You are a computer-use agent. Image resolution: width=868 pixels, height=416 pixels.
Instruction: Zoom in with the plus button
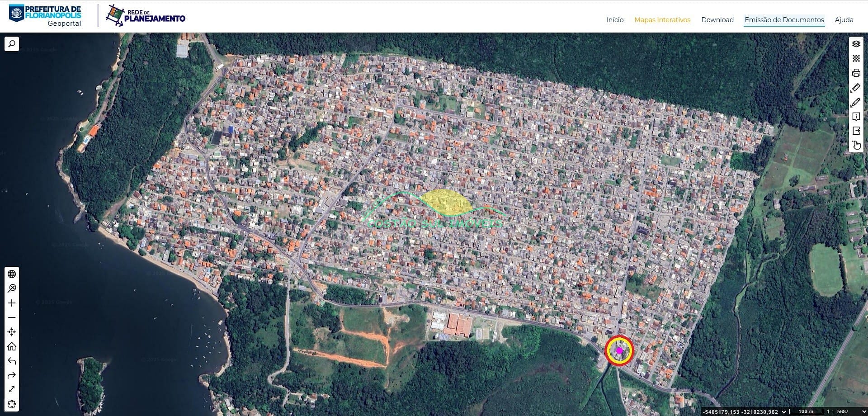[12, 303]
